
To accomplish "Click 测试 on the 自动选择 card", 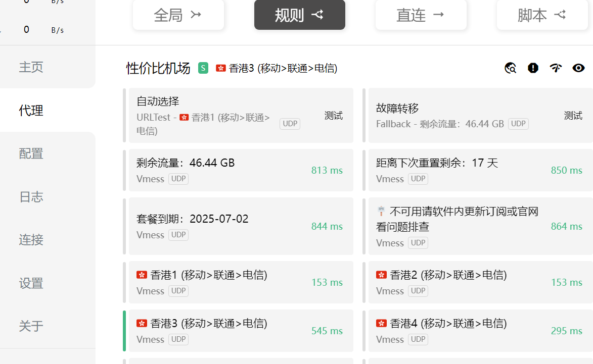I will click(334, 116).
